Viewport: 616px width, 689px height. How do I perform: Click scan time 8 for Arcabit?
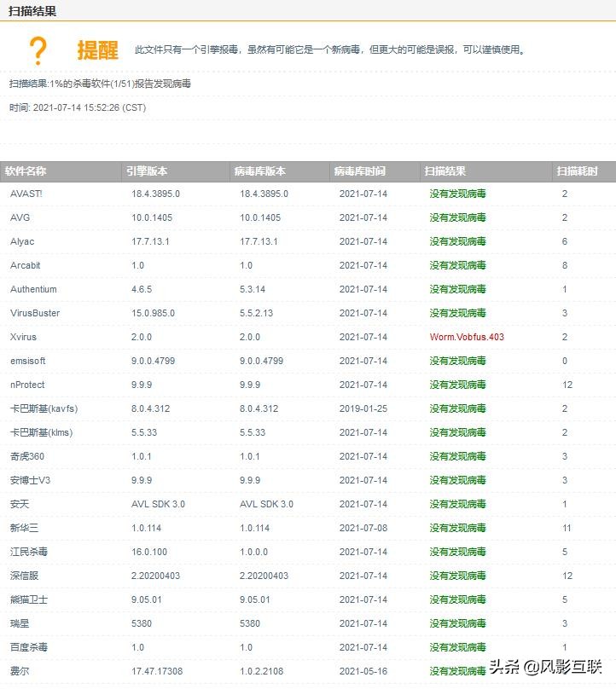(x=565, y=265)
